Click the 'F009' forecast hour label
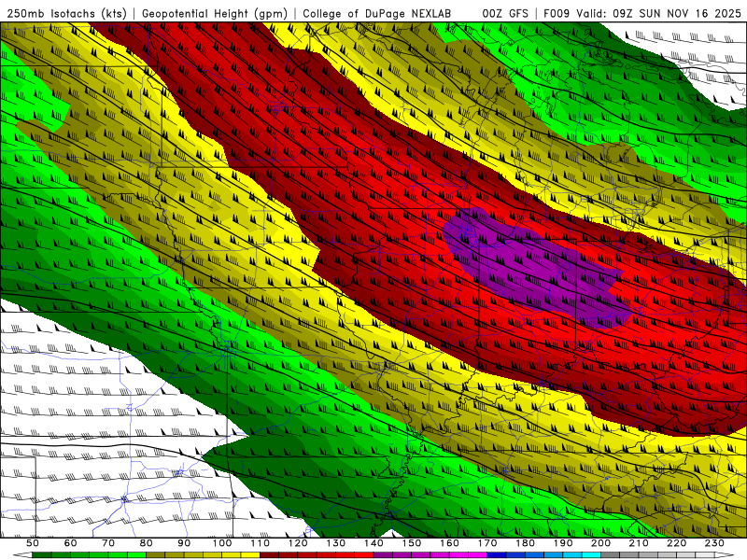This screenshot has height=560, width=747. click(x=557, y=13)
